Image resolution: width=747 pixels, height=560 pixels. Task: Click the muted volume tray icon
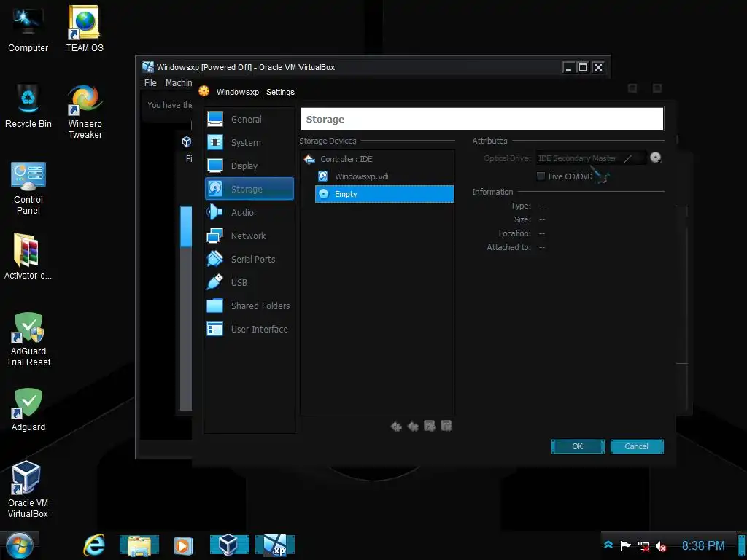coord(661,546)
